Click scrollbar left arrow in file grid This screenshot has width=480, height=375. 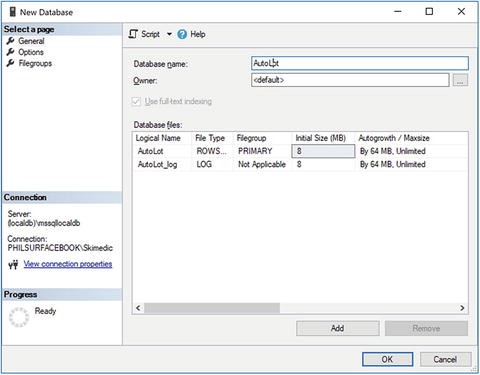coord(138,308)
